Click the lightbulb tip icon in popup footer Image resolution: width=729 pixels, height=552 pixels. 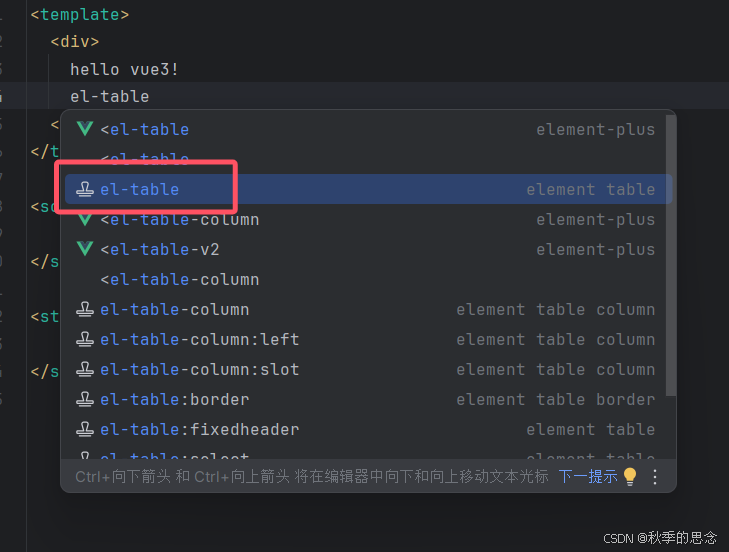click(630, 476)
